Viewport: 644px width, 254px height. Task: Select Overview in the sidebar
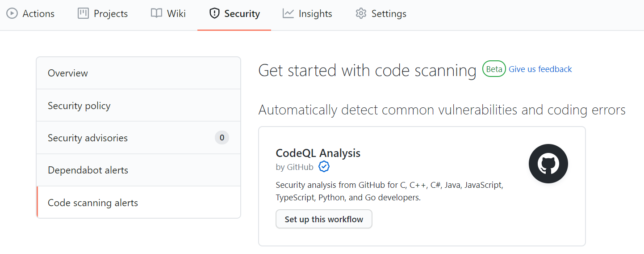coord(138,73)
